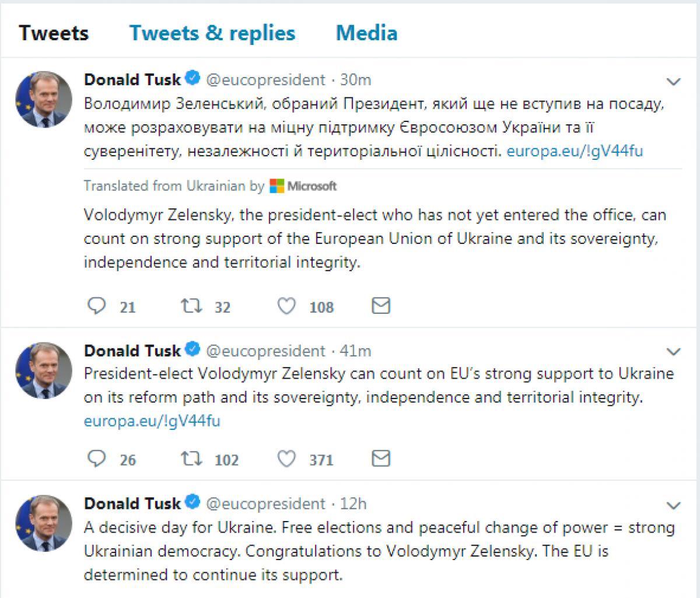The height and width of the screenshot is (598, 700).
Task: Follow the europa.eu link in the 41m tweet
Action: pos(152,421)
